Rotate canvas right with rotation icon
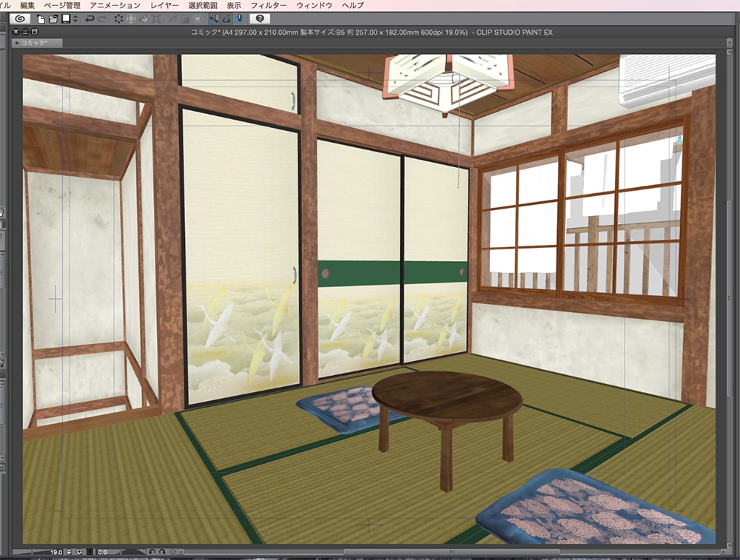 point(161,551)
